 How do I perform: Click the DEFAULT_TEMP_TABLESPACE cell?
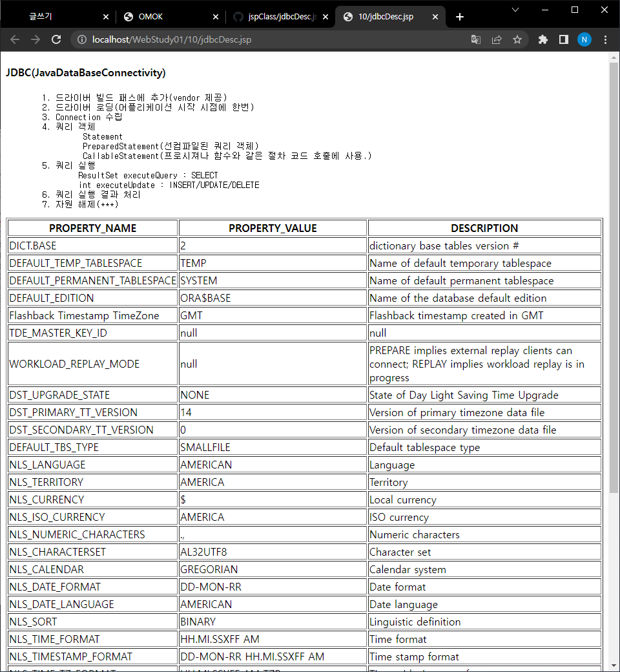[92, 263]
